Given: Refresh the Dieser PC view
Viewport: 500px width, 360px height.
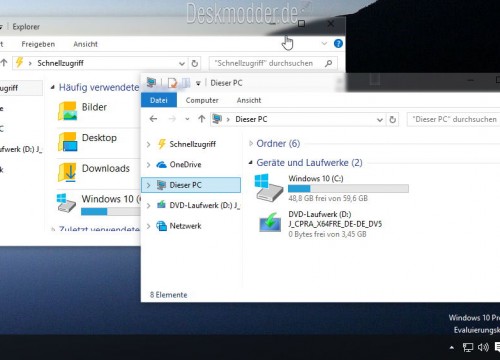Looking at the screenshot, I should (393, 119).
